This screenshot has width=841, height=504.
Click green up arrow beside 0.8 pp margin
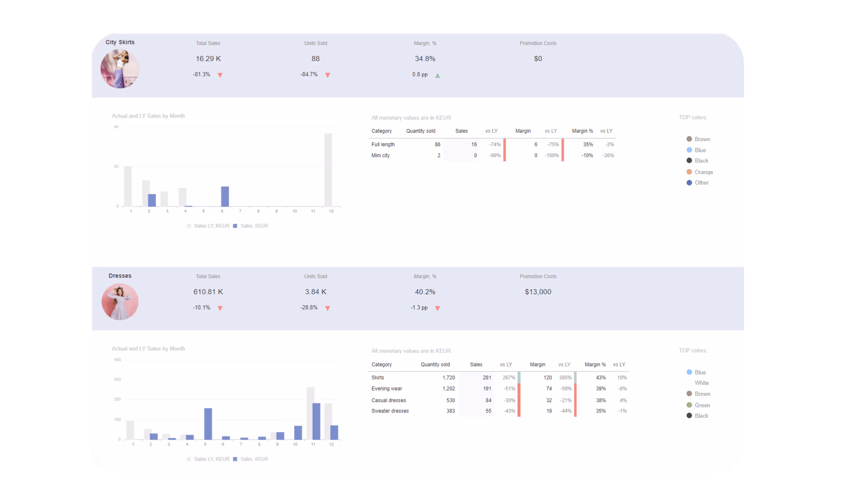(438, 75)
